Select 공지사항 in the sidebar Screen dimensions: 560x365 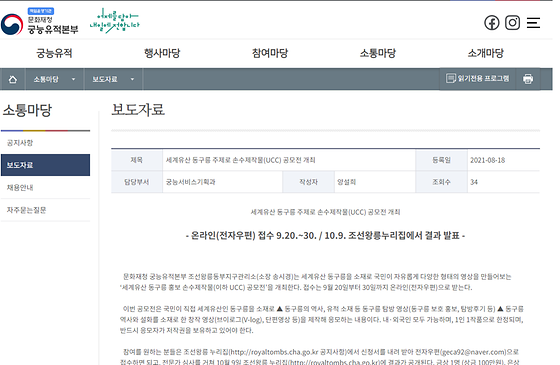coord(45,143)
